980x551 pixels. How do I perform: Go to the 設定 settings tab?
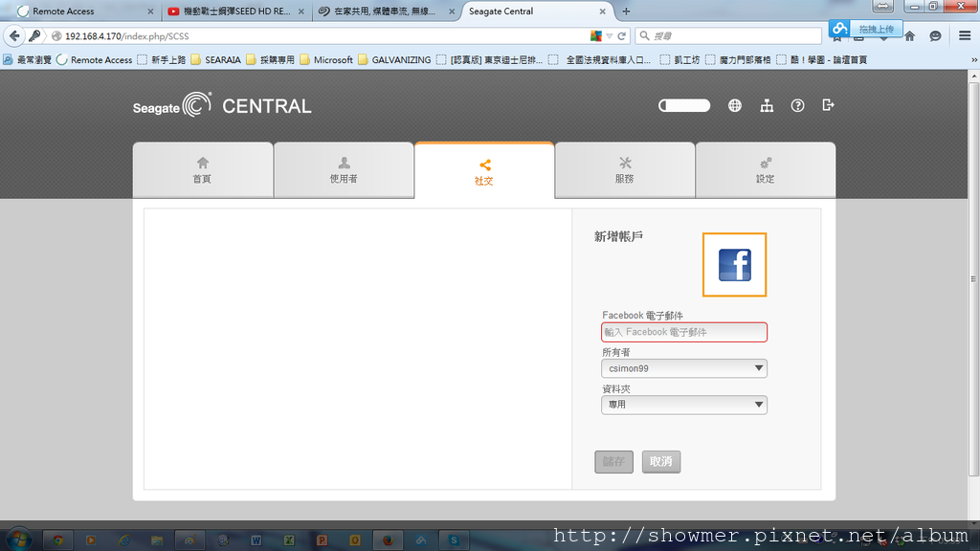765,170
